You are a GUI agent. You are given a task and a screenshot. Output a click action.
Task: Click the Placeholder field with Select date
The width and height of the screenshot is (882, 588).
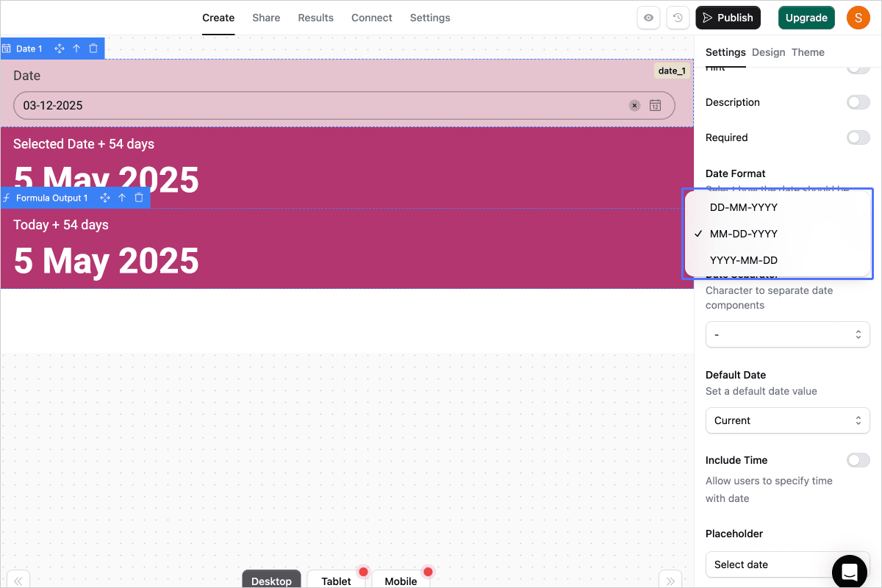click(787, 564)
